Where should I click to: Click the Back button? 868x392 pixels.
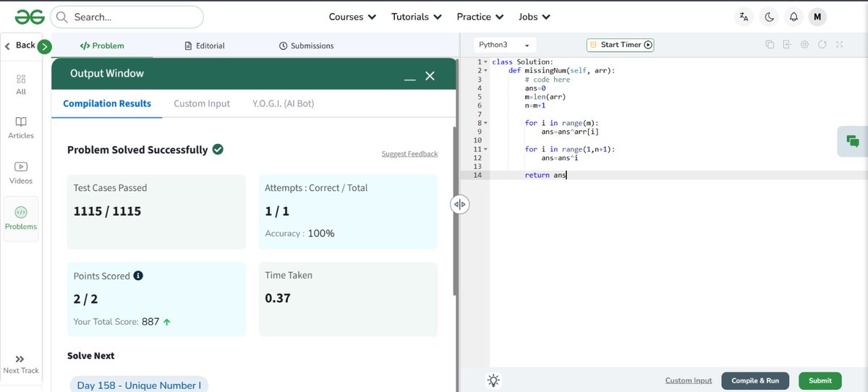[20, 46]
